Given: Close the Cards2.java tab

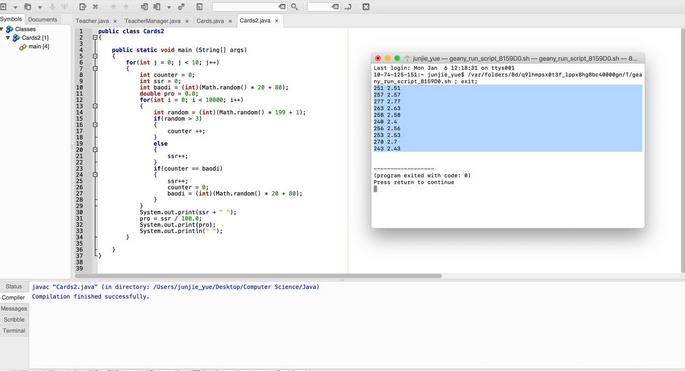Looking at the screenshot, I should (x=277, y=21).
